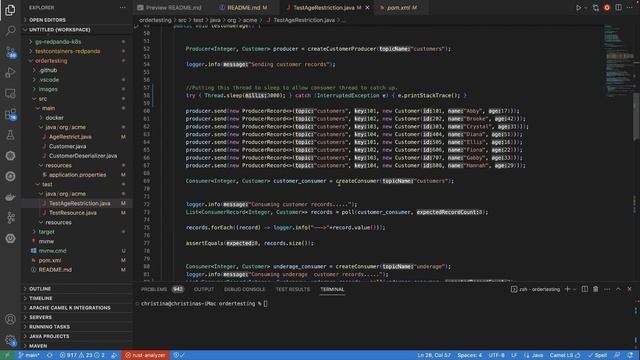Split the terminal panel
This screenshot has width=640, height=360.
pyautogui.click(x=584, y=289)
